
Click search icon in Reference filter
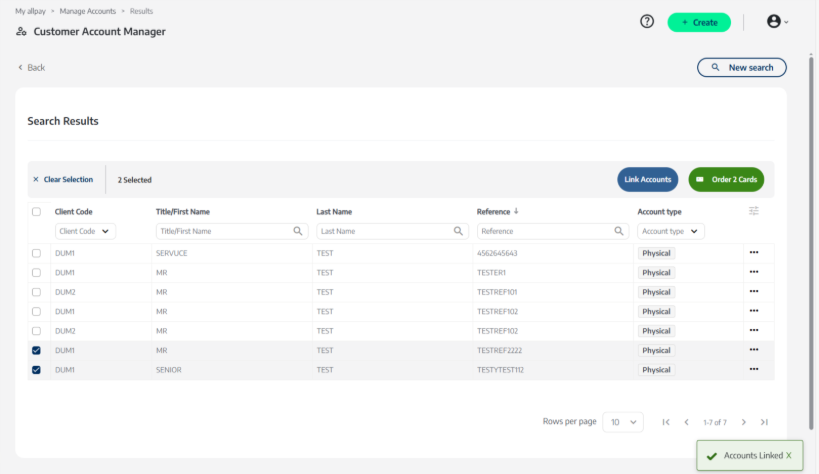[x=618, y=231]
